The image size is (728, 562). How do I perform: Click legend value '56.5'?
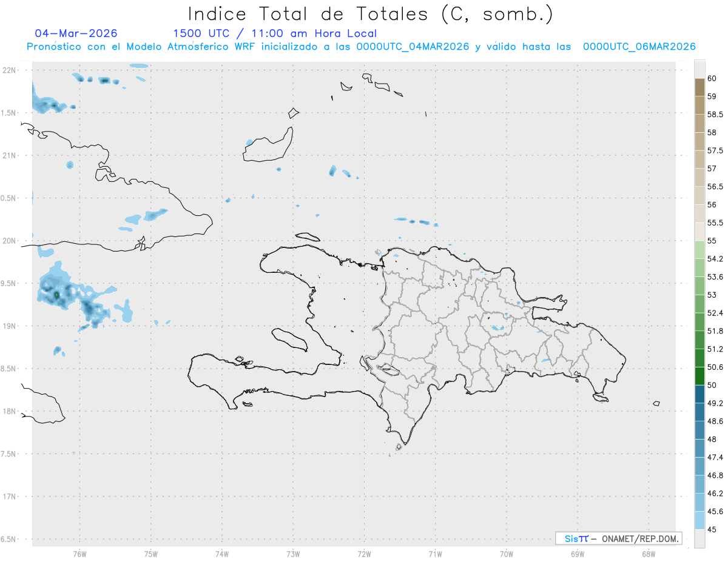(x=715, y=187)
